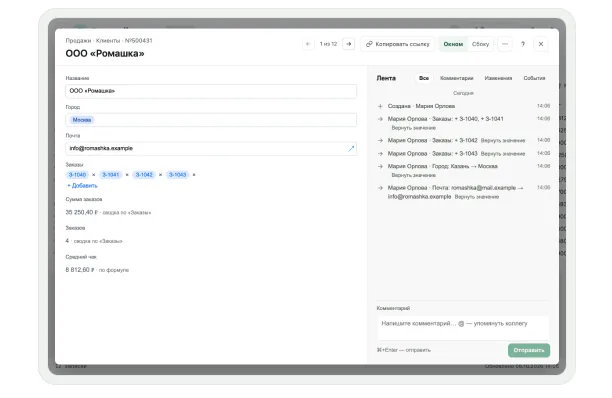Click the 'Сегодня' date label in feed

click(463, 93)
